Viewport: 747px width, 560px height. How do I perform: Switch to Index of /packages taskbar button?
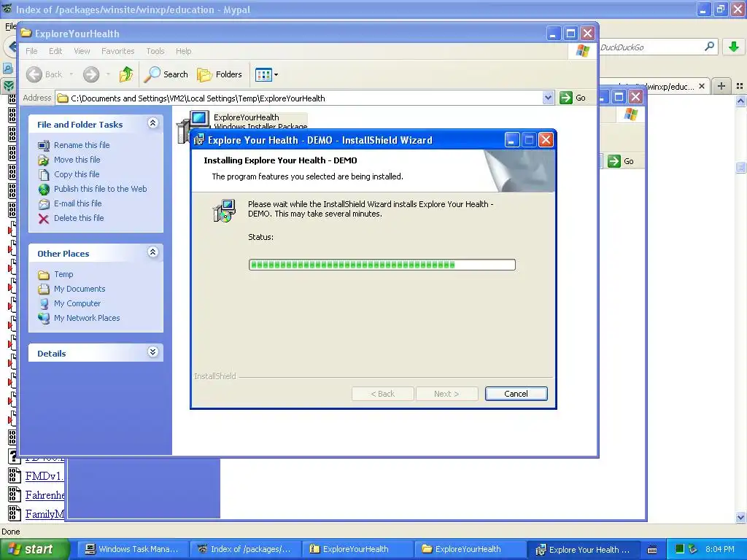tap(245, 549)
